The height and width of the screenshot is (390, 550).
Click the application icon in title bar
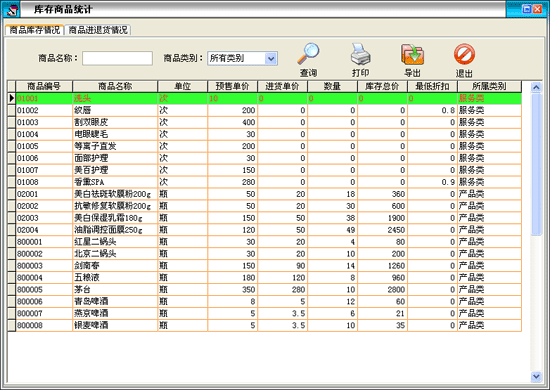point(12,9)
